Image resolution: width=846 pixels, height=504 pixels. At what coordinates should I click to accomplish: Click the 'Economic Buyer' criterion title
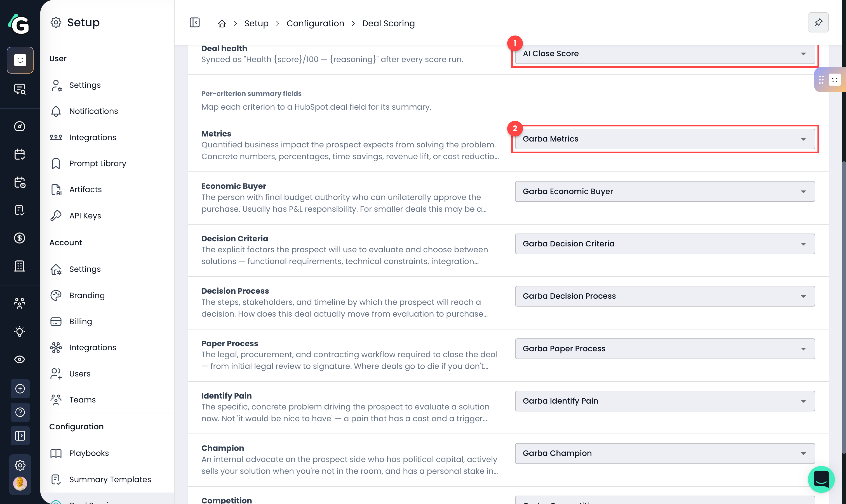point(234,186)
